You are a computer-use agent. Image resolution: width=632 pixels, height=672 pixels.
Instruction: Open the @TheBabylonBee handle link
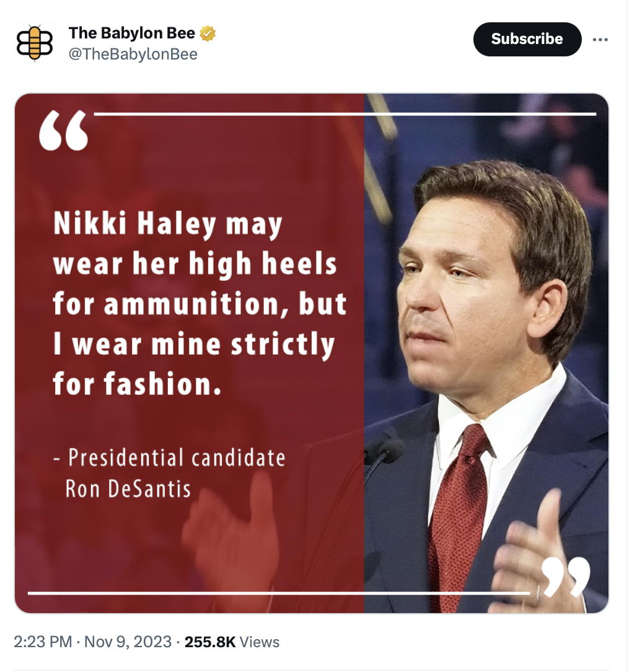click(x=133, y=54)
